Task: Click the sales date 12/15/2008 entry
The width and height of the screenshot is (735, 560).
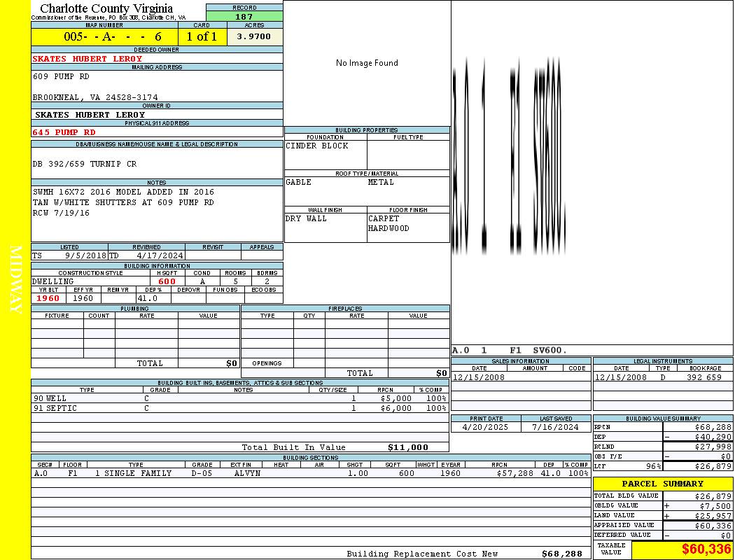Action: (x=479, y=377)
